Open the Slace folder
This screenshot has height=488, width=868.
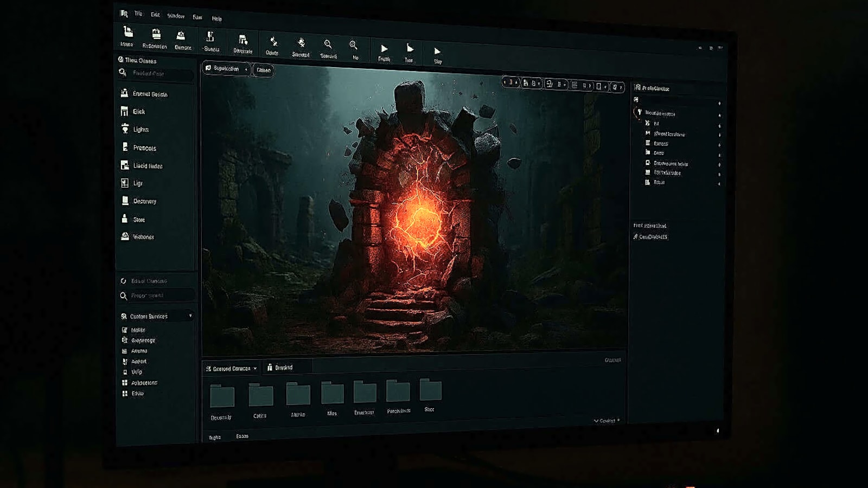430,395
